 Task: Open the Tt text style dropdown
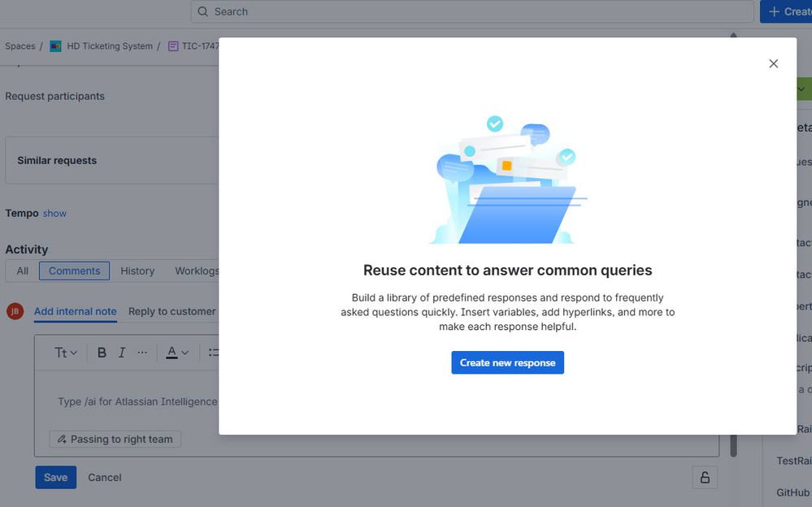[63, 352]
